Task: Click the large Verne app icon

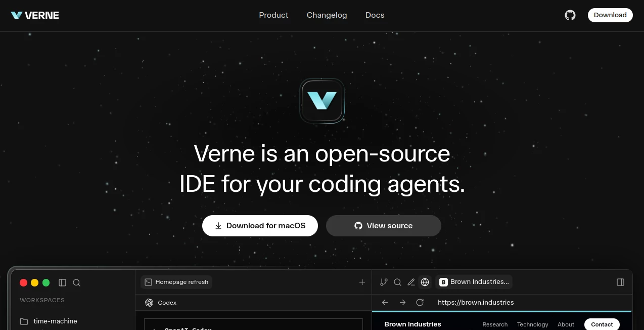Action: coord(322,101)
